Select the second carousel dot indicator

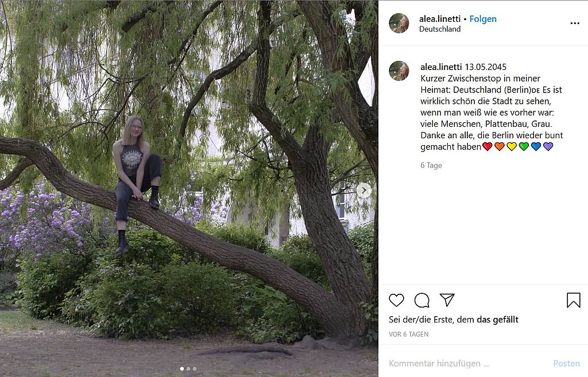coord(188,369)
